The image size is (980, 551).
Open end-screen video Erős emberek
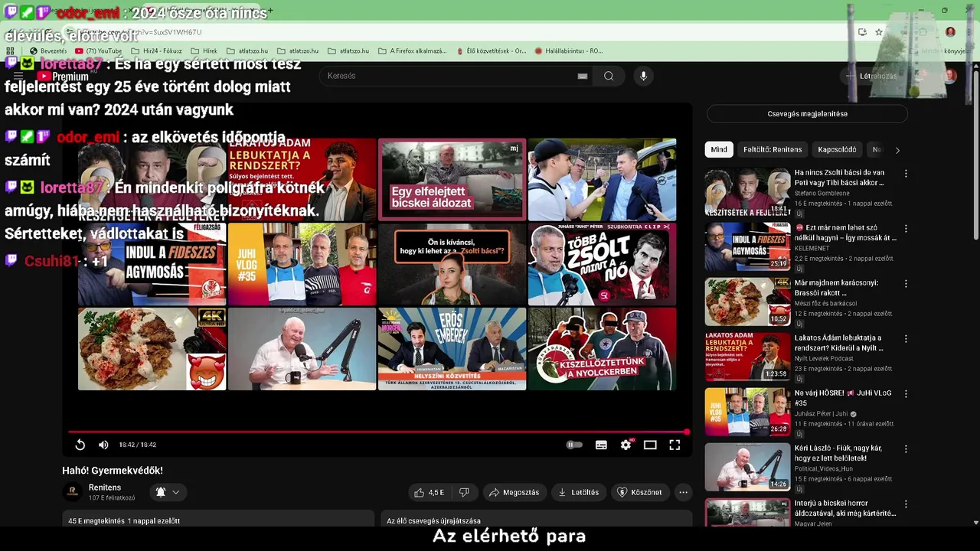(452, 349)
